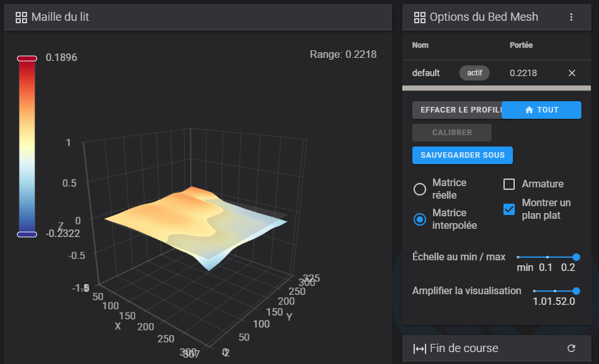Click the Portée column header
This screenshot has width=599, height=364.
tap(521, 45)
